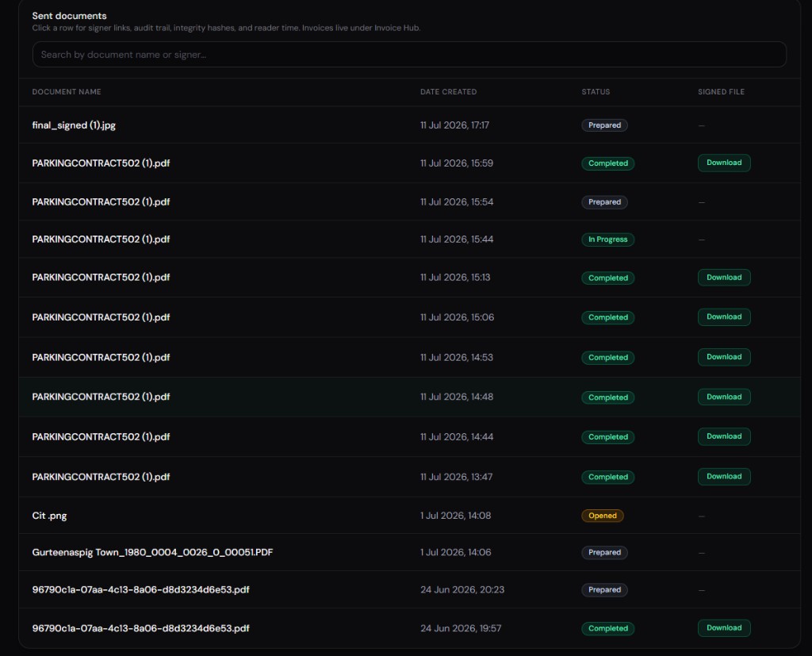The image size is (812, 656).
Task: Click the Document Name column header
Action: 67,92
